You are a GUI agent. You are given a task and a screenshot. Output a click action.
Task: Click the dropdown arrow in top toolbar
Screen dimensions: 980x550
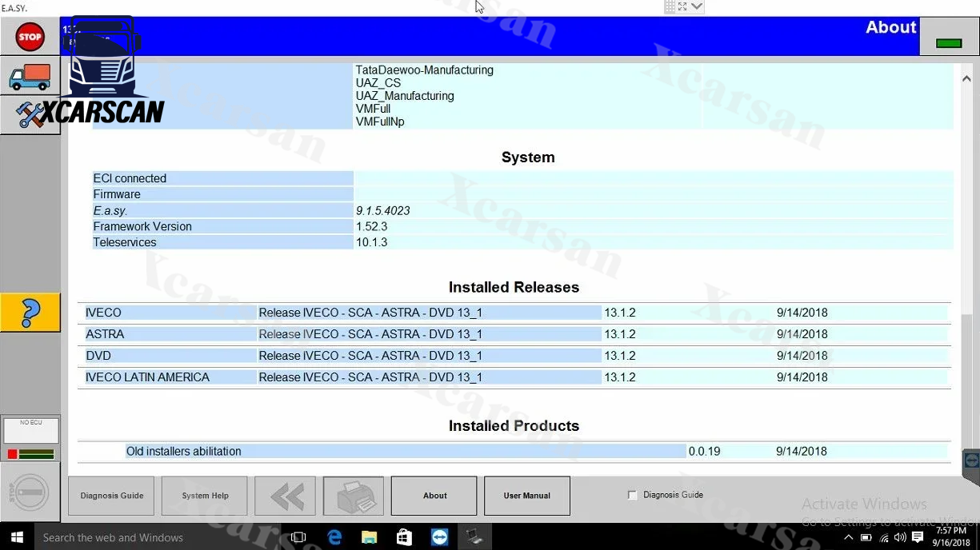(x=697, y=6)
